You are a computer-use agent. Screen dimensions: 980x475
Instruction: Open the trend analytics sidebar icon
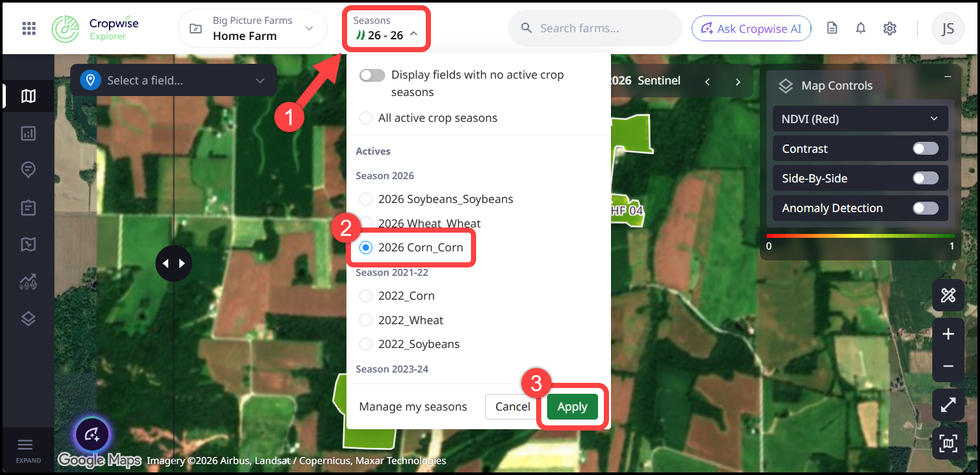coord(28,282)
